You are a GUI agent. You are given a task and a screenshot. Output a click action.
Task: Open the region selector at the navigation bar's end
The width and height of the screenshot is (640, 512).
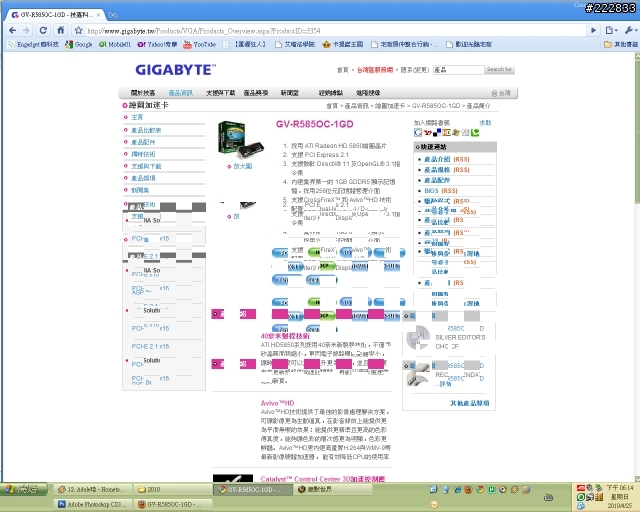click(501, 93)
